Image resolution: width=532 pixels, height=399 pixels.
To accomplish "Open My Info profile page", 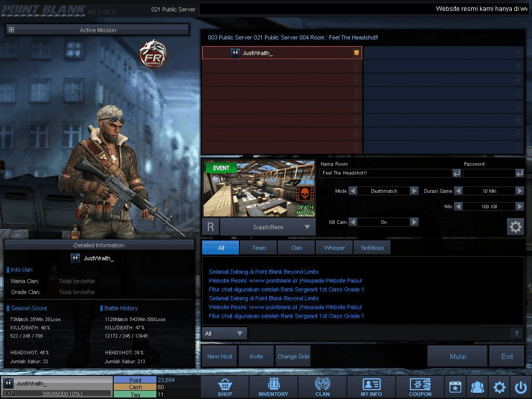I will pos(371,387).
